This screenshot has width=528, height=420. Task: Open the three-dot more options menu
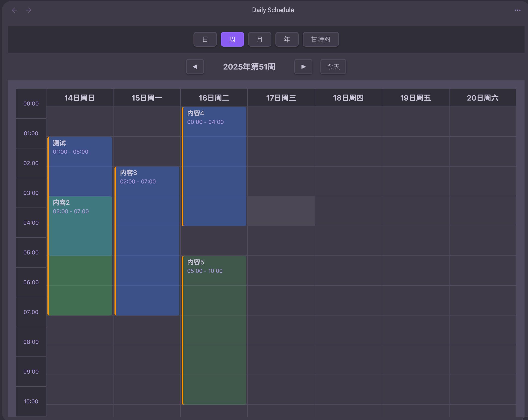pyautogui.click(x=517, y=10)
